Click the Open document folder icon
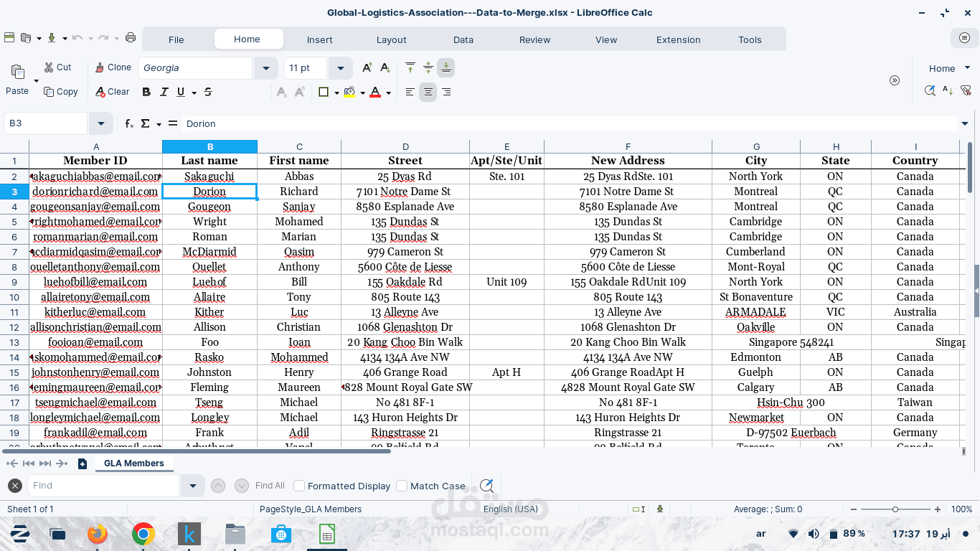Screen dimensions: 980x551 26,38
